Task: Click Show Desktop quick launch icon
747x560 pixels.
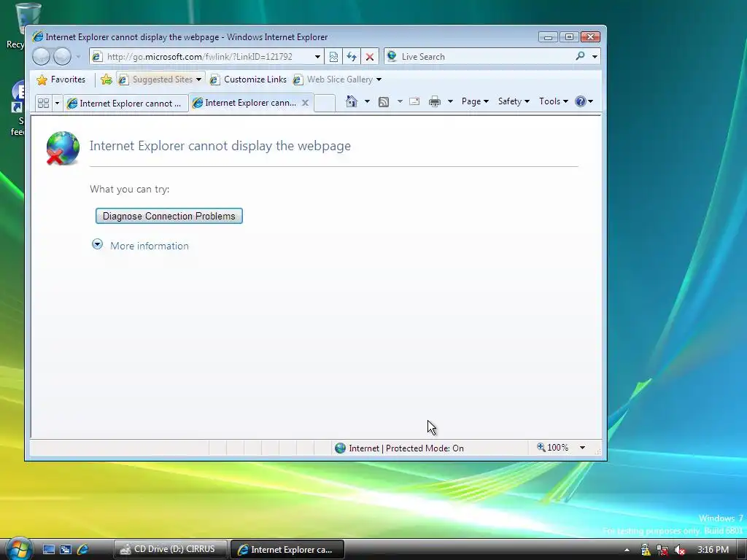Action: (49, 550)
